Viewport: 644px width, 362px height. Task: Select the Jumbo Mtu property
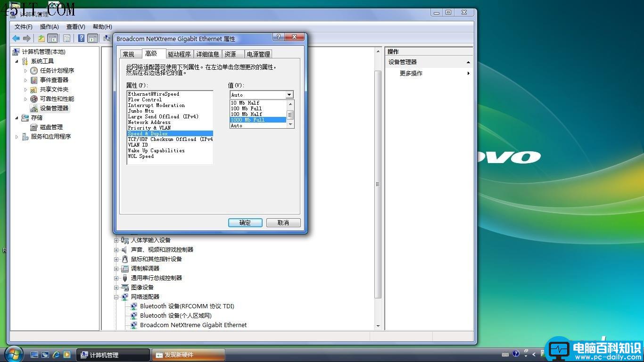(x=170, y=111)
